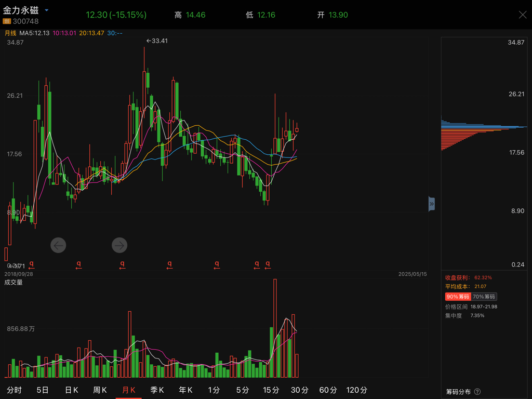532x399 pixels.
Task: Switch to 120分 chart tab
Action: tap(356, 390)
